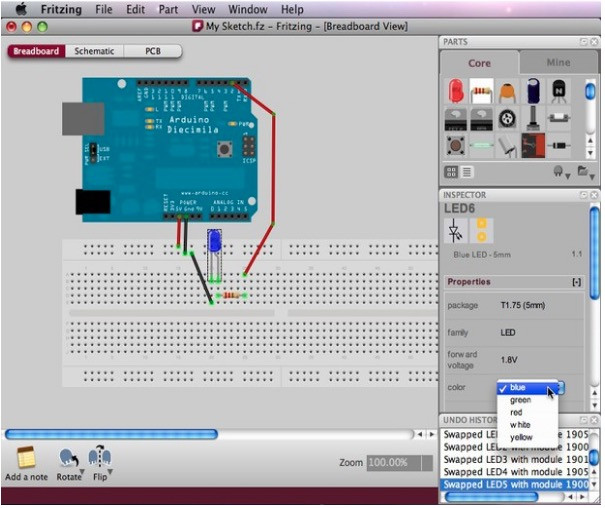Open the Edit menu
605x508 pixels.
(x=135, y=9)
